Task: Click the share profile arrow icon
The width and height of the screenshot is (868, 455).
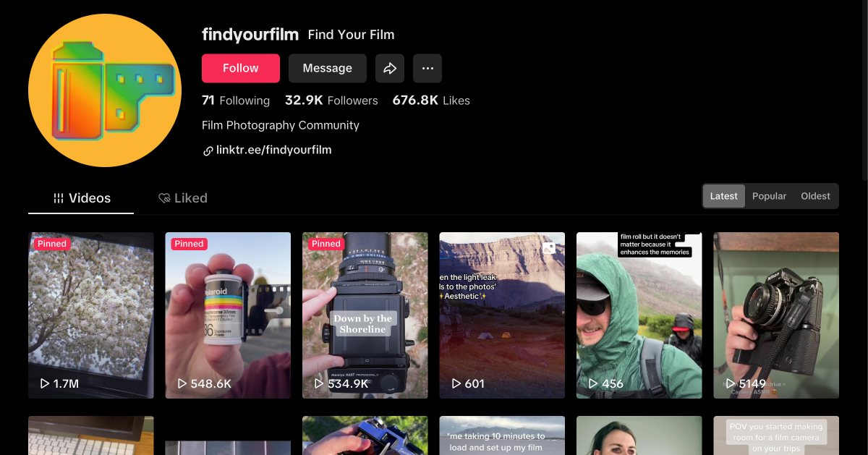Action: click(390, 68)
